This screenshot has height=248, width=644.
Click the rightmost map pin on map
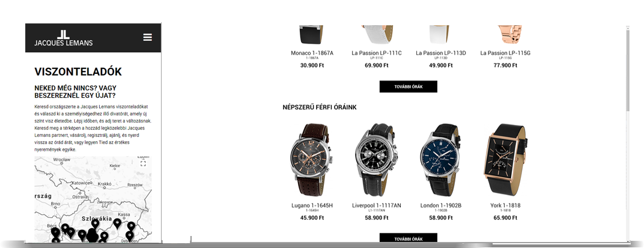(131, 226)
